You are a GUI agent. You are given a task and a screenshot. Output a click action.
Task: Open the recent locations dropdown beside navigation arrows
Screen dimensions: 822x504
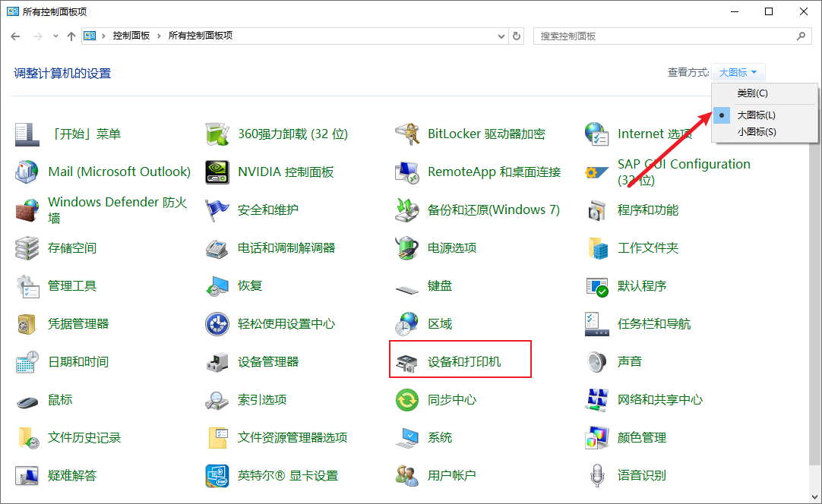[55, 36]
